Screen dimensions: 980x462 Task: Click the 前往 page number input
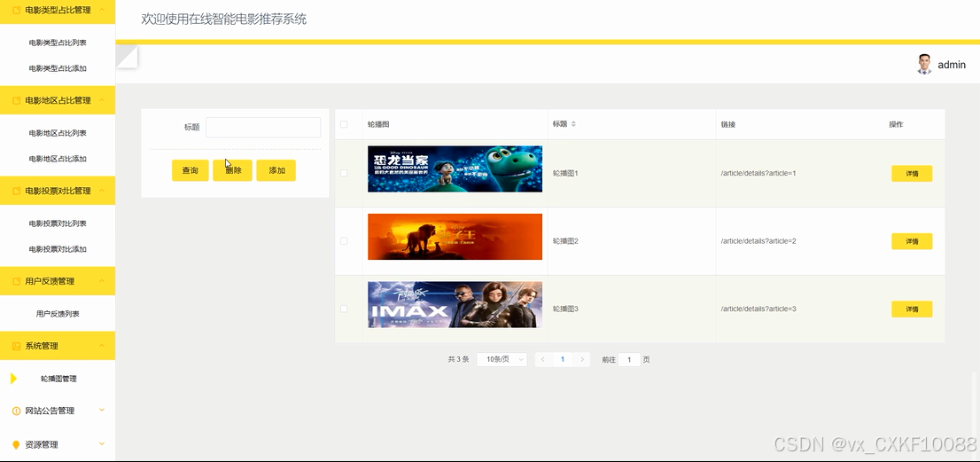click(x=629, y=359)
